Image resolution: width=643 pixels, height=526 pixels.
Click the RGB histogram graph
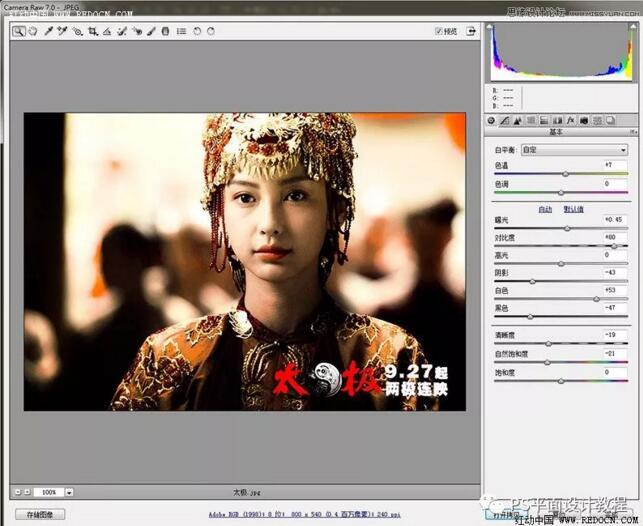[x=561, y=52]
